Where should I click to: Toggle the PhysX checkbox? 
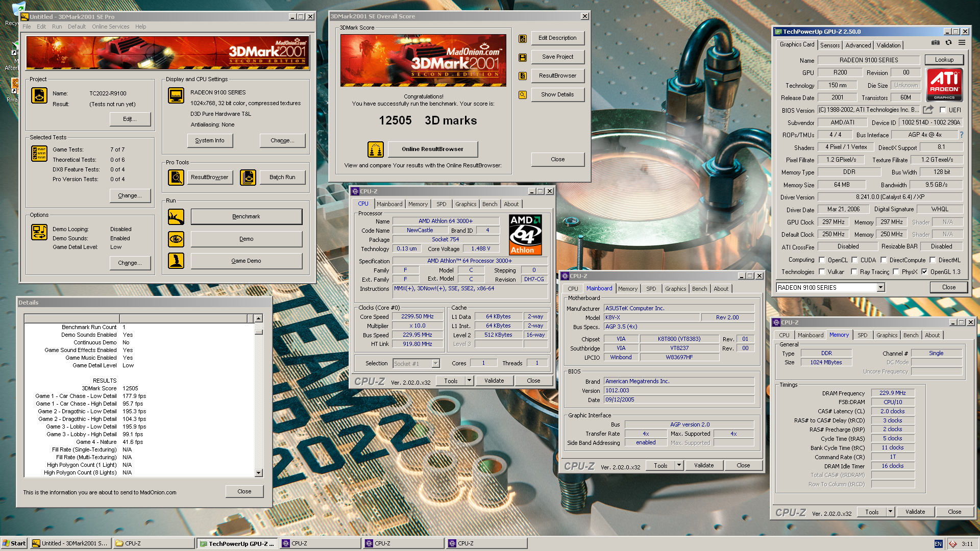pos(896,271)
